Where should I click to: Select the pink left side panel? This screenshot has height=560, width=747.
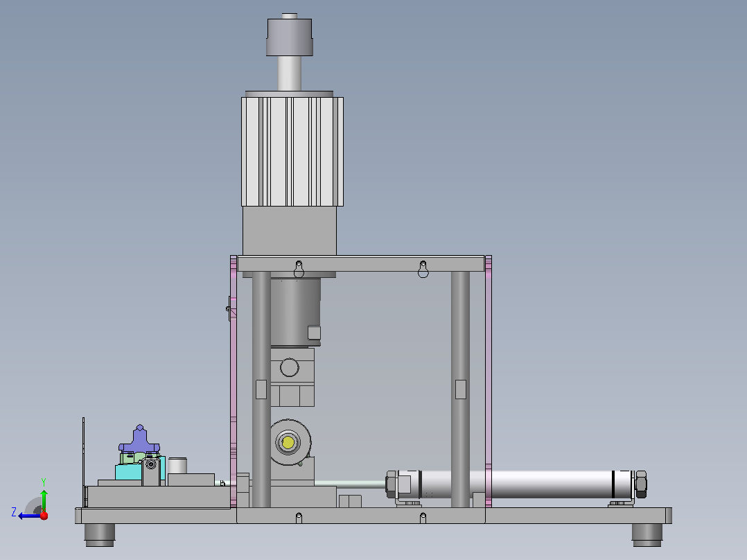[234, 381]
